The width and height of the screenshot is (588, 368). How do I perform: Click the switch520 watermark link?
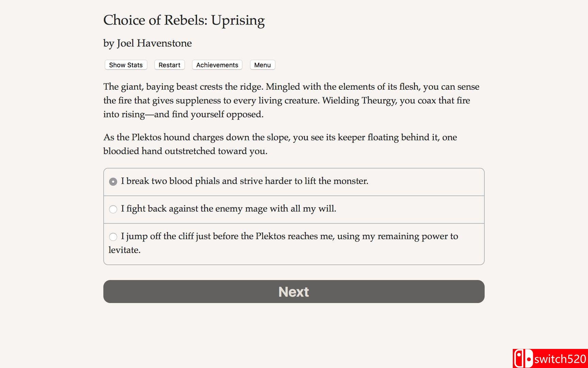tap(555, 358)
